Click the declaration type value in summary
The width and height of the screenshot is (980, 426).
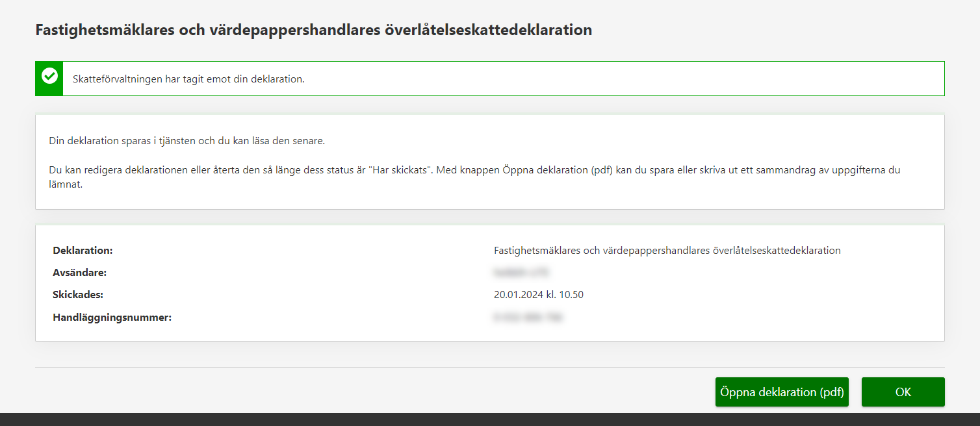point(667,251)
